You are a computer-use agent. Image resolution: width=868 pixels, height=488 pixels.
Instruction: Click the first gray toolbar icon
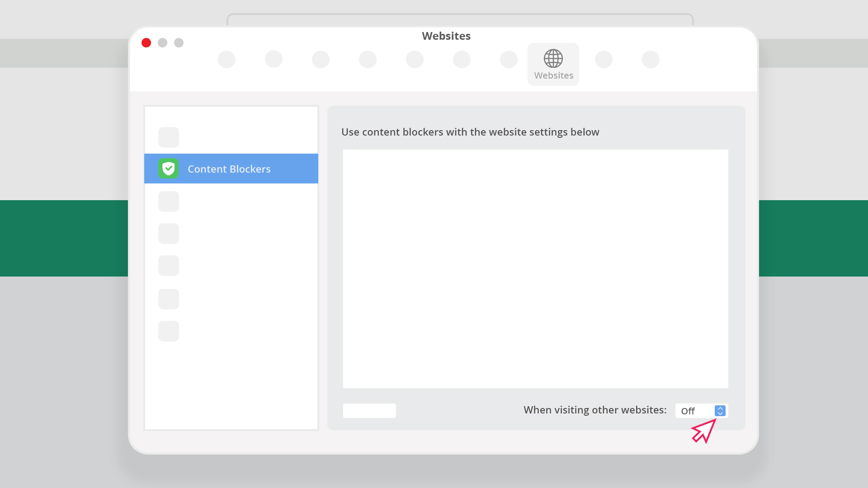coord(226,59)
